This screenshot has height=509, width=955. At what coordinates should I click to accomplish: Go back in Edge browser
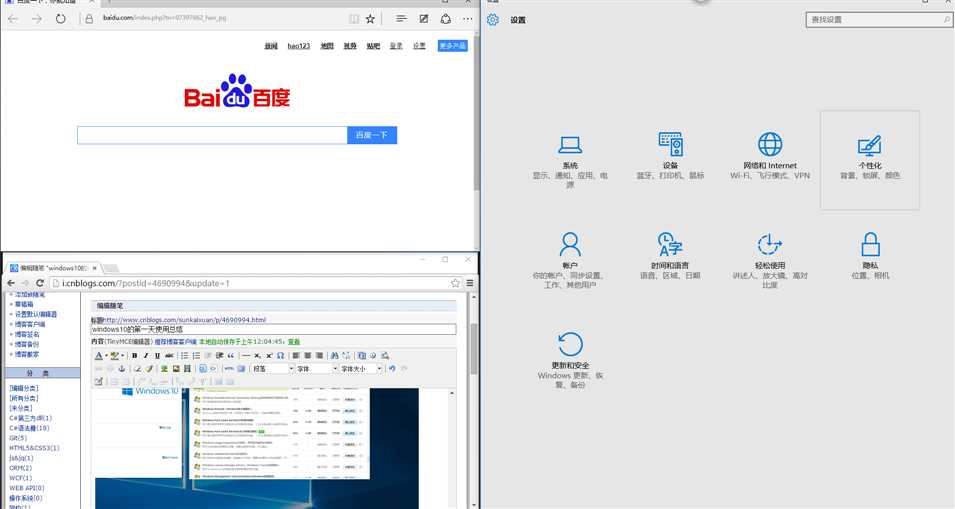pyautogui.click(x=13, y=19)
